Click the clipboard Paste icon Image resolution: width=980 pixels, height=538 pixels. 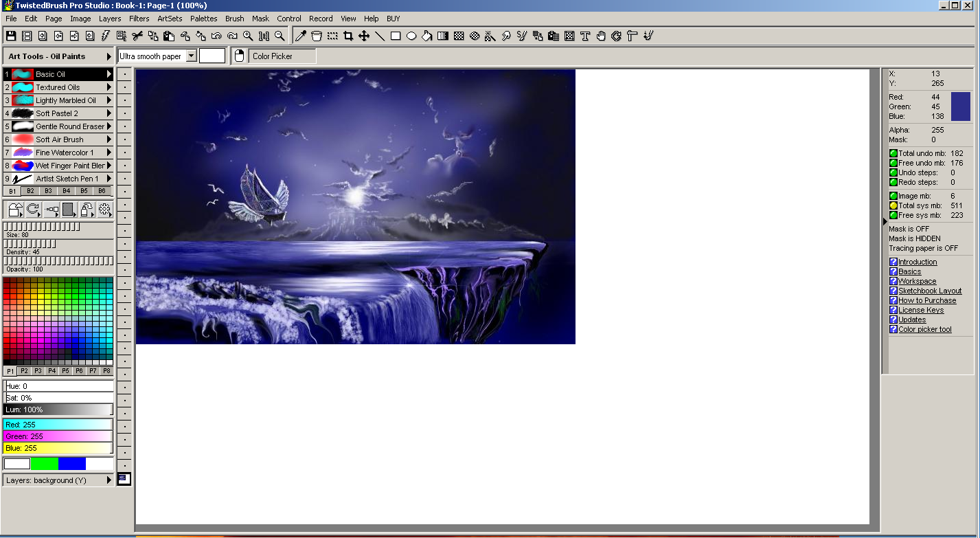tap(169, 36)
